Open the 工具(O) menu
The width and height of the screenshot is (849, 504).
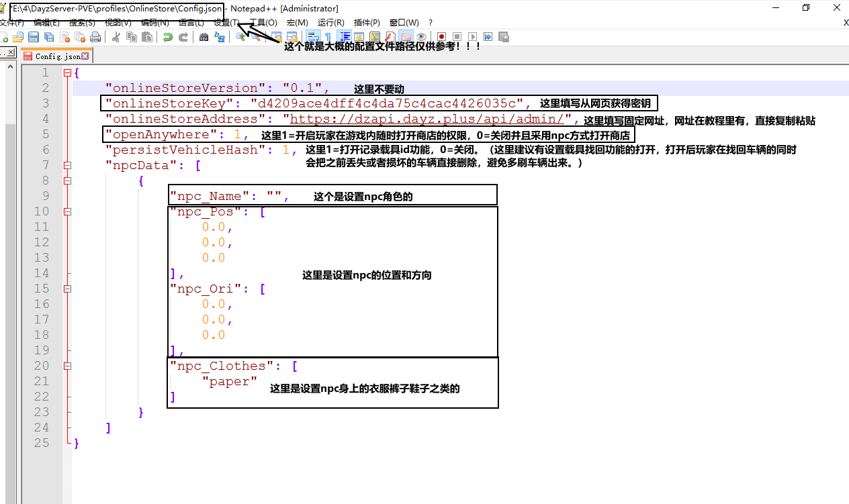(x=263, y=22)
